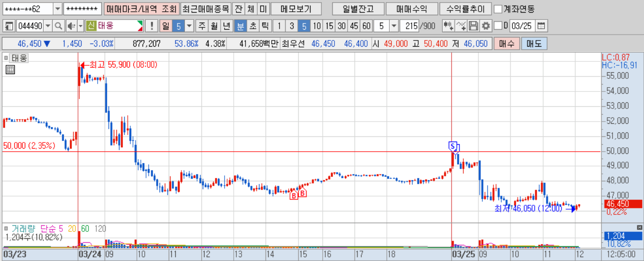Image resolution: width=644 pixels, height=261 pixels.
Task: Click the 일별잔고 button
Action: (x=358, y=9)
